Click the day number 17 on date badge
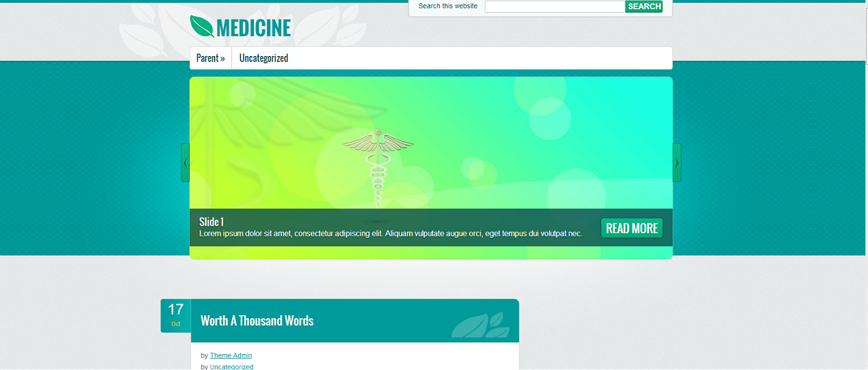Image resolution: width=868 pixels, height=370 pixels. click(x=176, y=310)
